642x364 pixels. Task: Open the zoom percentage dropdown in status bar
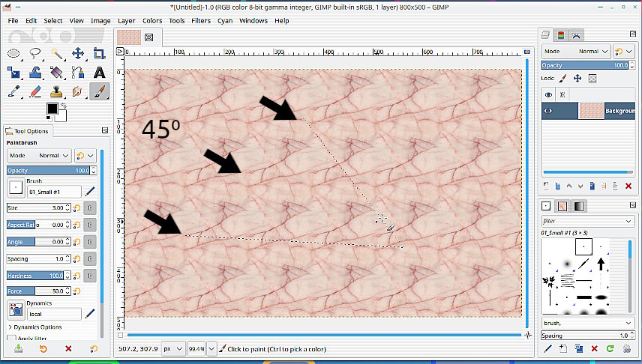211,349
